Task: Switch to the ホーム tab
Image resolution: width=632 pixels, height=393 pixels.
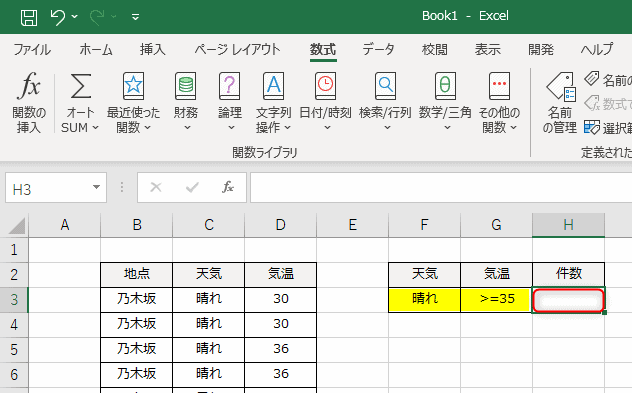Action: [x=96, y=50]
